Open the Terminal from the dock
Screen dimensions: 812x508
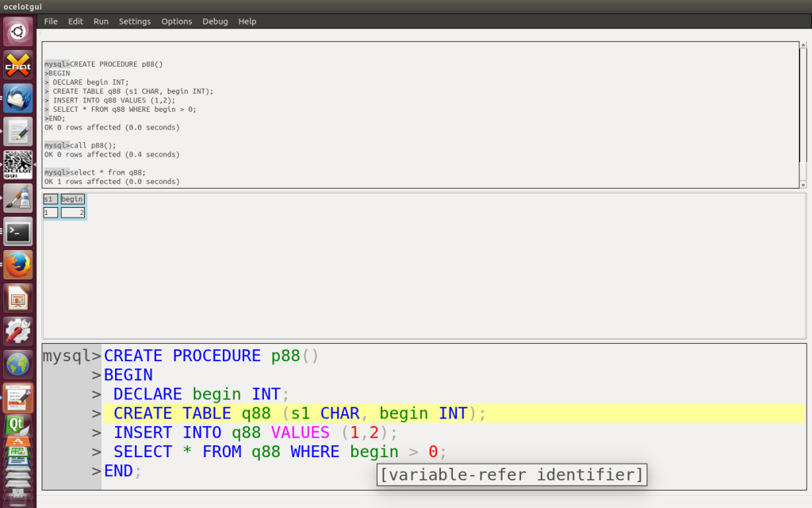point(17,232)
